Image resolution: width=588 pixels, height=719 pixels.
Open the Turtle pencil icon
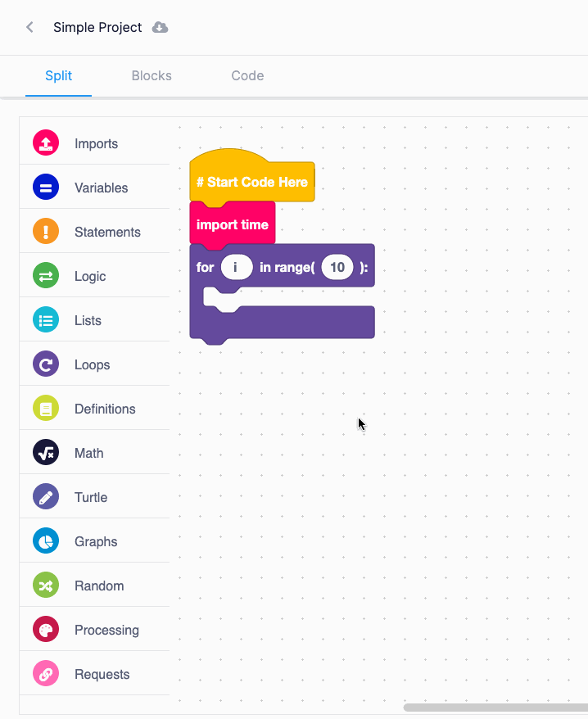[46, 496]
